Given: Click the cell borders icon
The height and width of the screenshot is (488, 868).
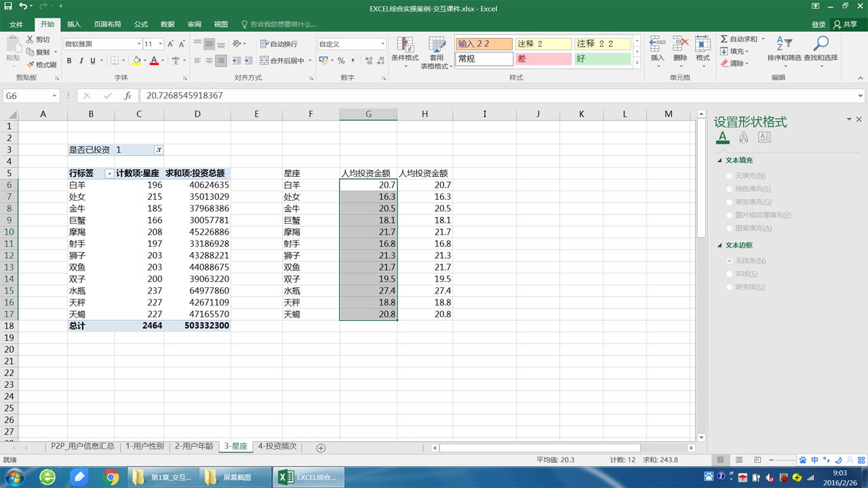Looking at the screenshot, I should (x=115, y=60).
